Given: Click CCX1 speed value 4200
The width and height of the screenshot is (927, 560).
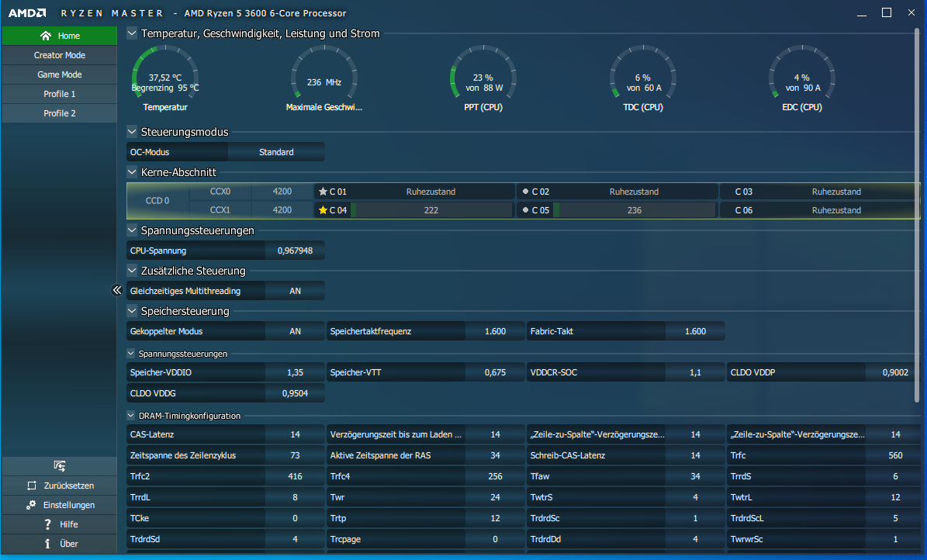Looking at the screenshot, I should (282, 210).
